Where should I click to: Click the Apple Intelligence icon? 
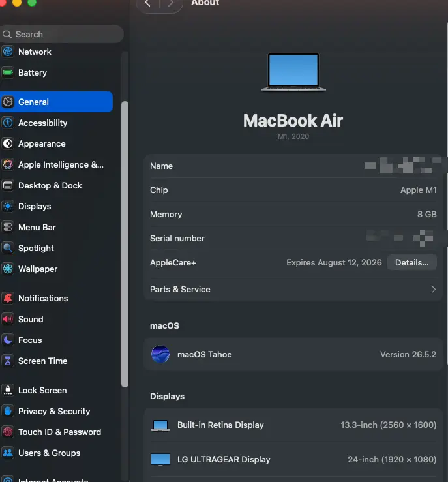tap(8, 164)
